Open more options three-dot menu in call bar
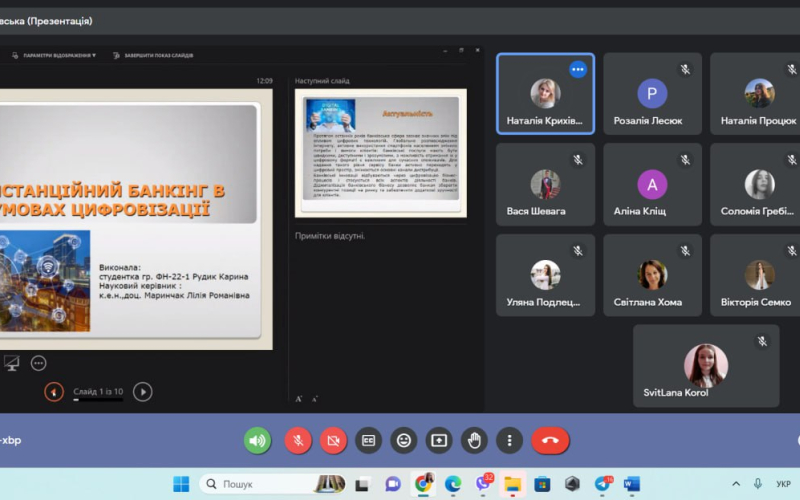Image resolution: width=800 pixels, height=500 pixels. click(509, 440)
